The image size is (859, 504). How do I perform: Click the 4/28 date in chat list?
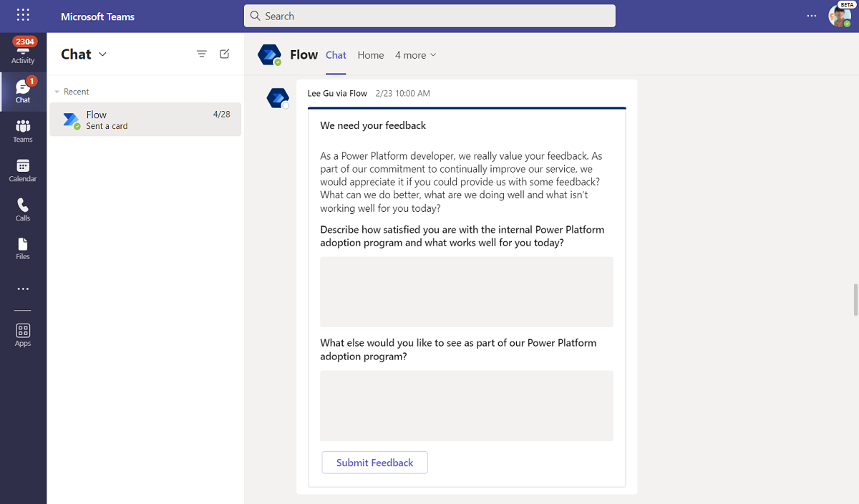tap(222, 115)
